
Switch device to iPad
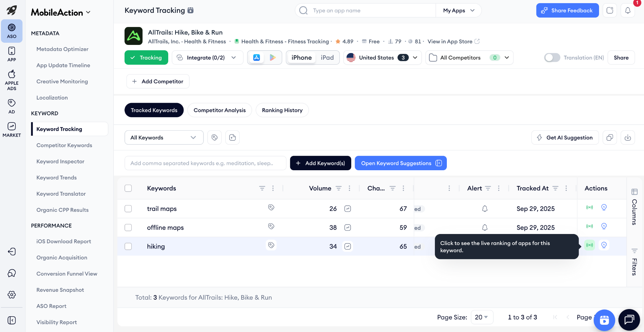327,57
